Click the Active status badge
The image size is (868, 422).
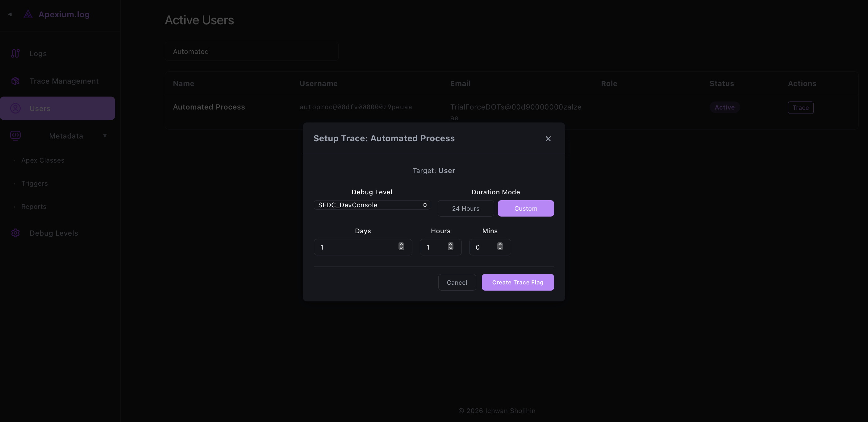pyautogui.click(x=724, y=107)
